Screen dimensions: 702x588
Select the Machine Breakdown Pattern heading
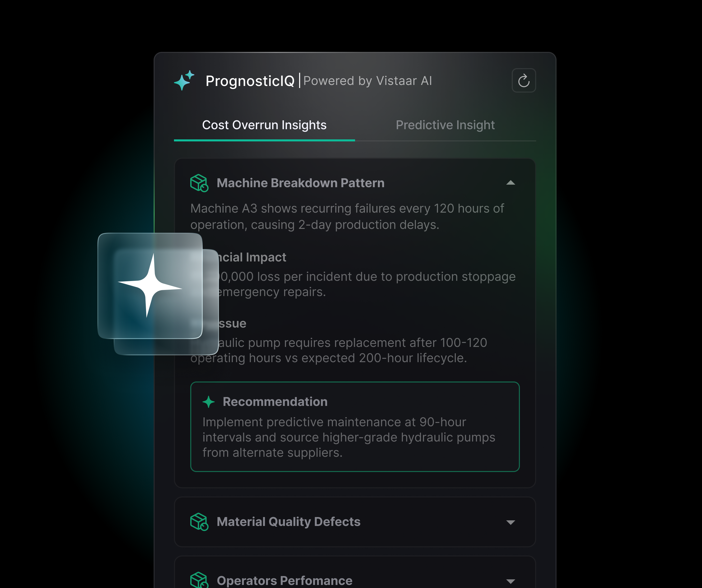coord(301,183)
